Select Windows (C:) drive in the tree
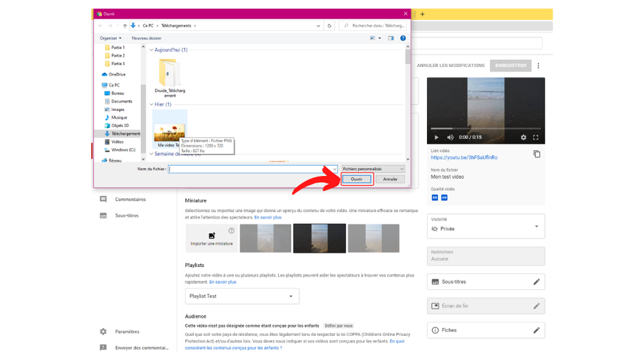This screenshot has width=644, height=361. 120,150
